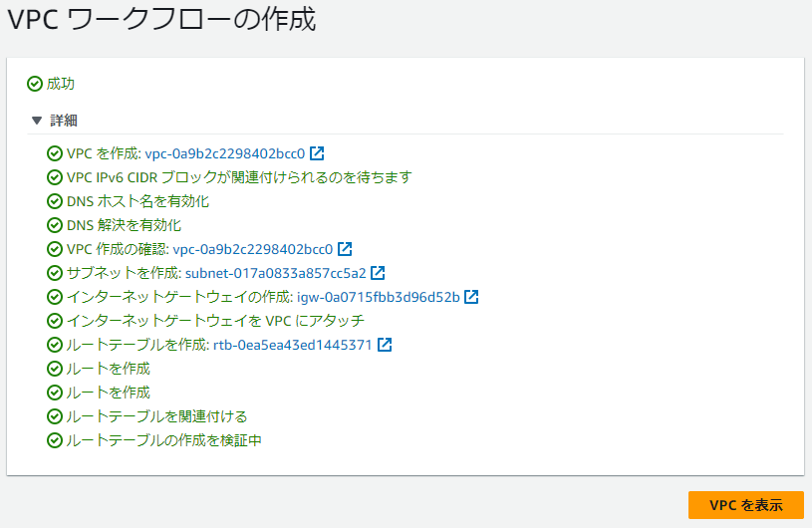The width and height of the screenshot is (812, 528).
Task: Click external link icon in VPC を作成 row
Action: coord(317,153)
